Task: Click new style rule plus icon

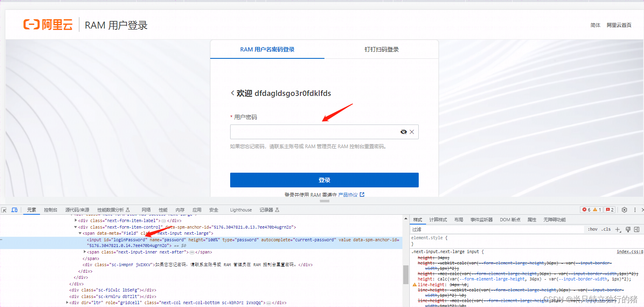Action: click(x=618, y=229)
